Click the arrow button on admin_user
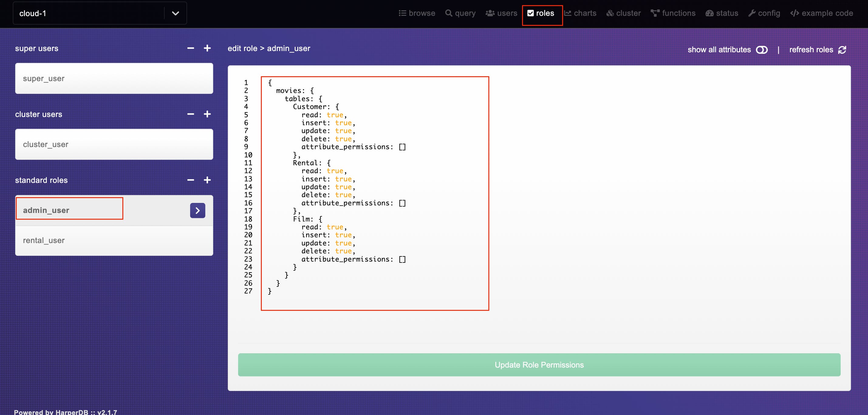 pos(197,210)
